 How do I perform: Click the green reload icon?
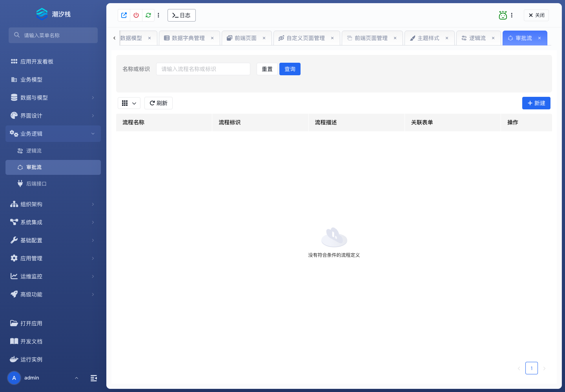[148, 15]
